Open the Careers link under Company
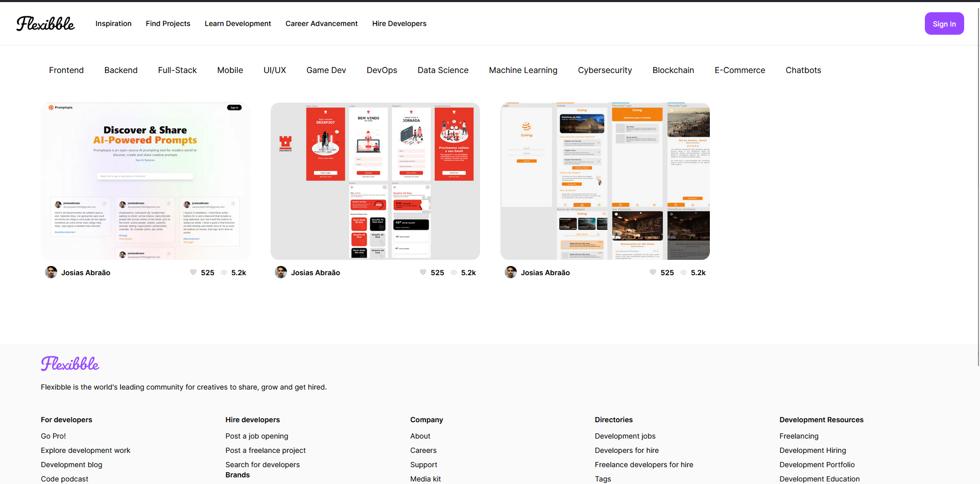980x484 pixels. (423, 450)
